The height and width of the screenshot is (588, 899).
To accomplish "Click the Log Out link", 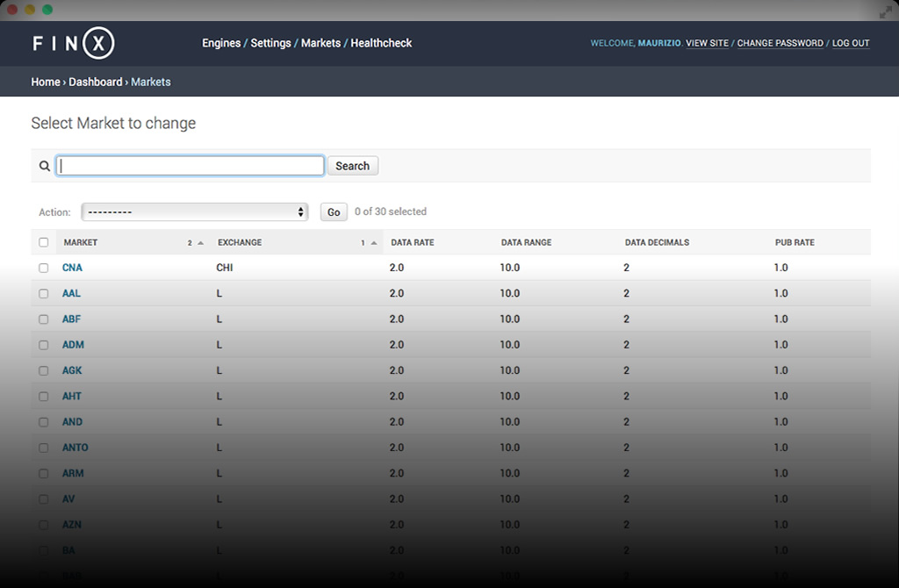I will tap(851, 43).
